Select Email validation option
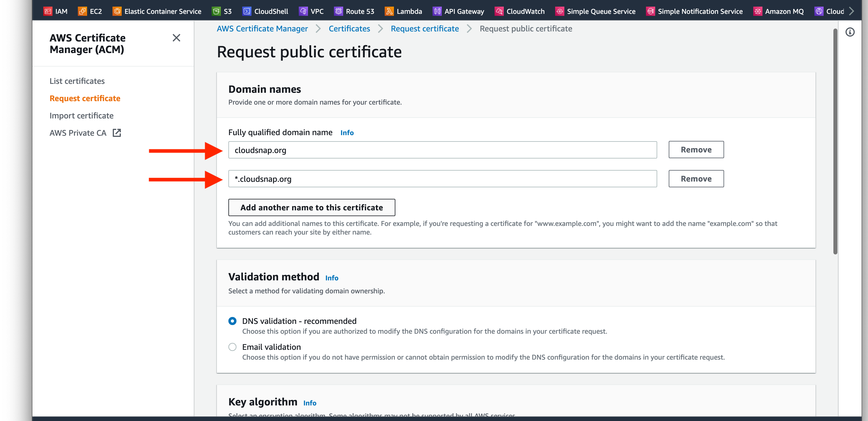This screenshot has height=421, width=868. point(232,347)
